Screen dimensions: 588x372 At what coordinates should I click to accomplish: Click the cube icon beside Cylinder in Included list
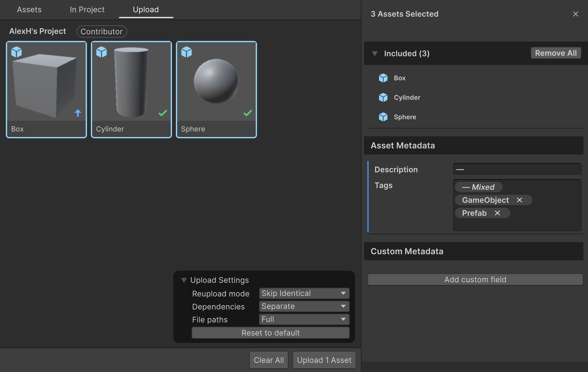pos(383,97)
